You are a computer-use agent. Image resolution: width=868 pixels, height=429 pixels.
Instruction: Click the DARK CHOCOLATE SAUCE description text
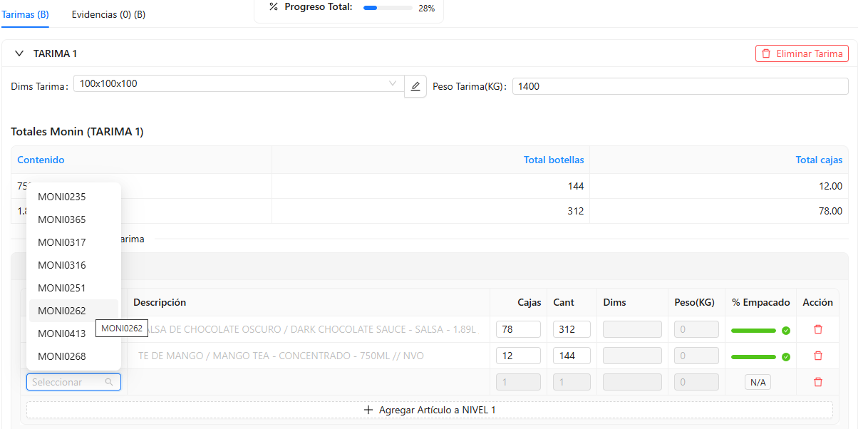point(311,329)
